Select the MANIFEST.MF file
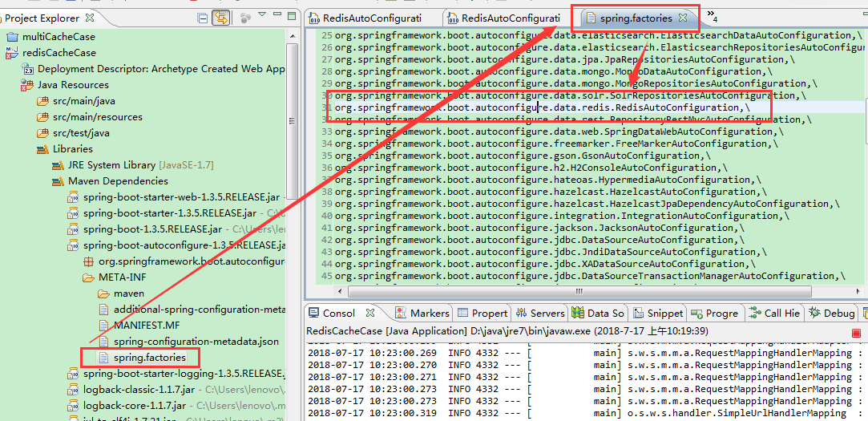This screenshot has width=868, height=421. pos(147,325)
